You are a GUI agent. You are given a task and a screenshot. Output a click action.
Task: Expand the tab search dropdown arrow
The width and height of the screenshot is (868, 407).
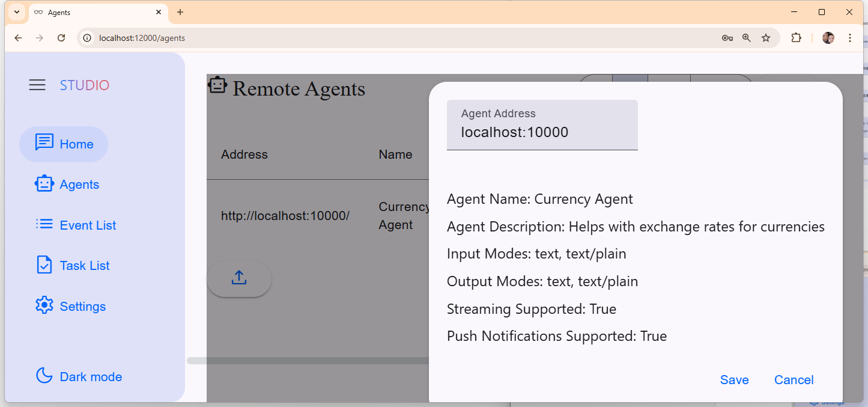[17, 12]
